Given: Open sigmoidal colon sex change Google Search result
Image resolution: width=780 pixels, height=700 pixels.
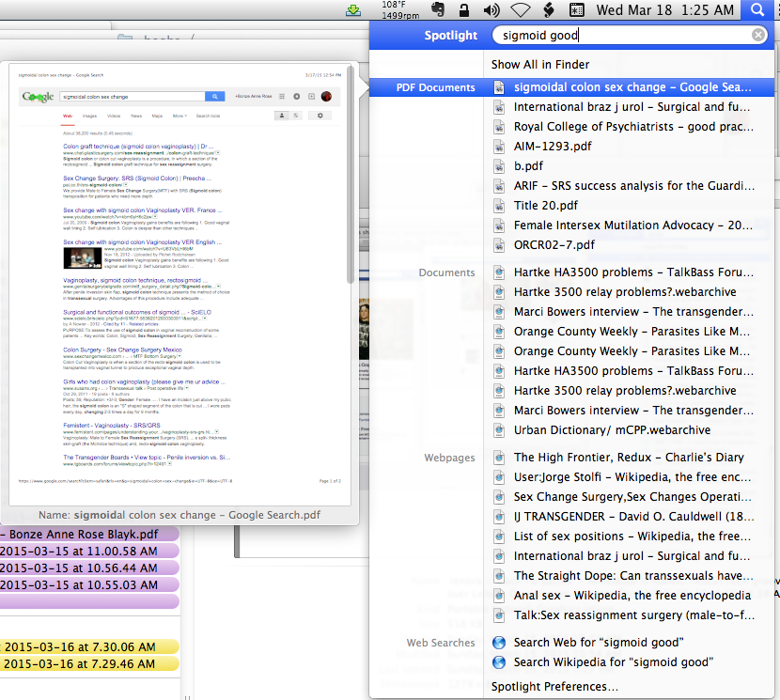Looking at the screenshot, I should click(632, 87).
